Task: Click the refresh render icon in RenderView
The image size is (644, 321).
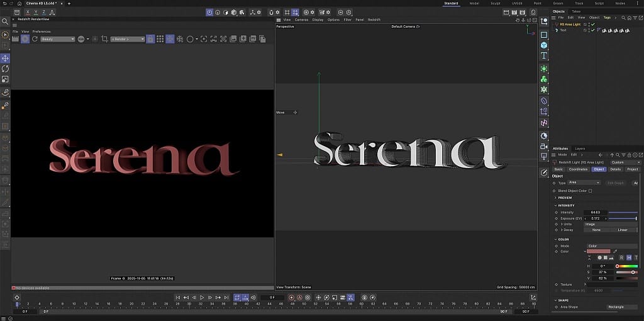Action: 35,39
